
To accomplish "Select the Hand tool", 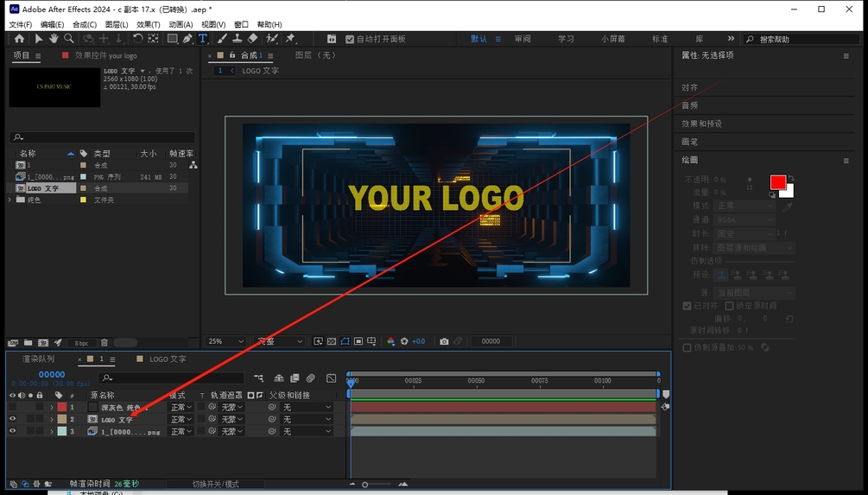I will tap(54, 39).
